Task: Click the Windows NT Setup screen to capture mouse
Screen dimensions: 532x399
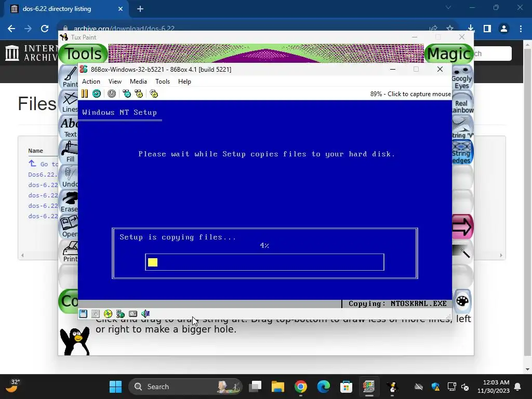Action: coord(264,204)
